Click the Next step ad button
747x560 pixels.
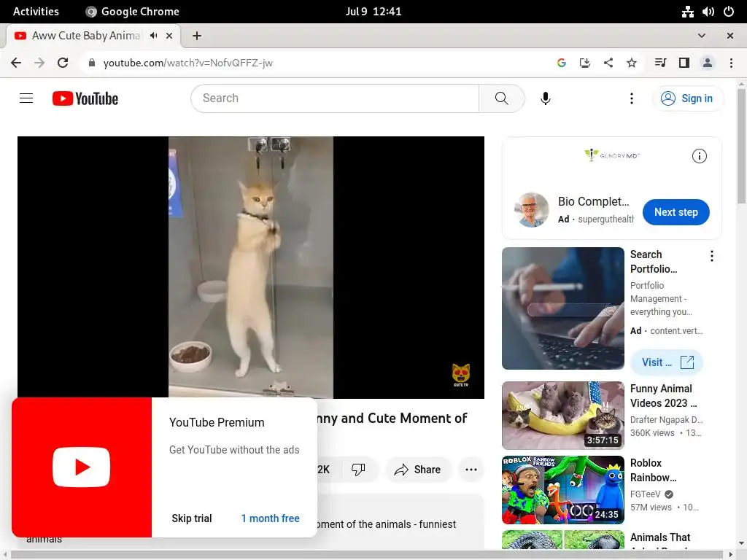coord(676,212)
